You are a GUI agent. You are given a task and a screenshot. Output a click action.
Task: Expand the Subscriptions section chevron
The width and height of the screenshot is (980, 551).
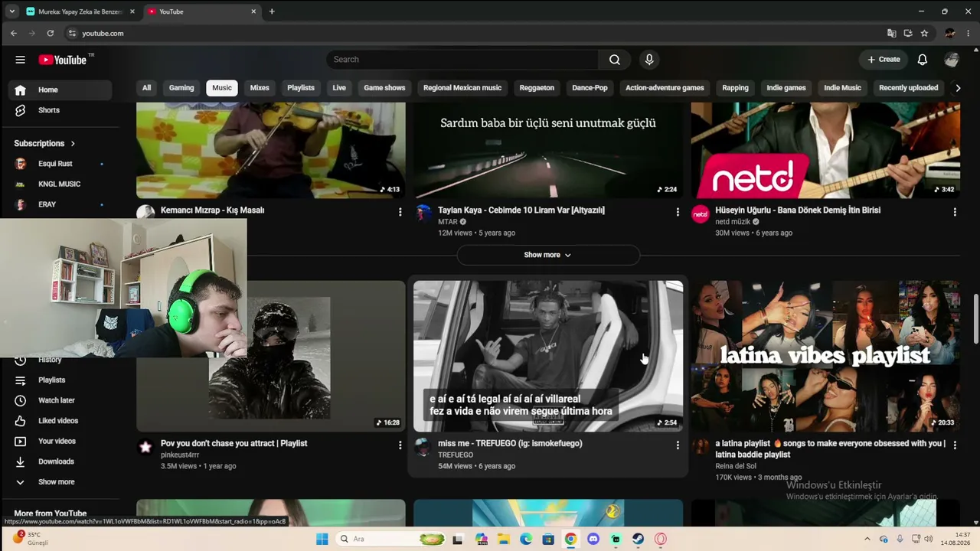point(73,144)
